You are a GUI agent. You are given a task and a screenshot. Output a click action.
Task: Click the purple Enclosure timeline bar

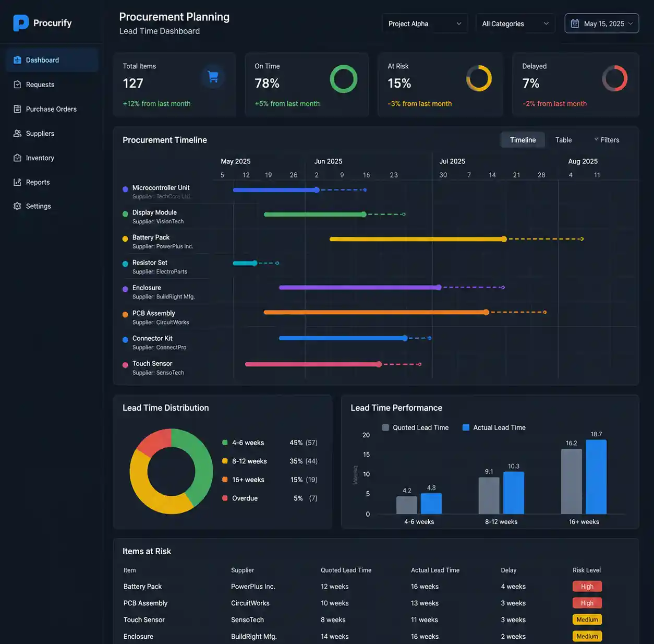(360, 288)
